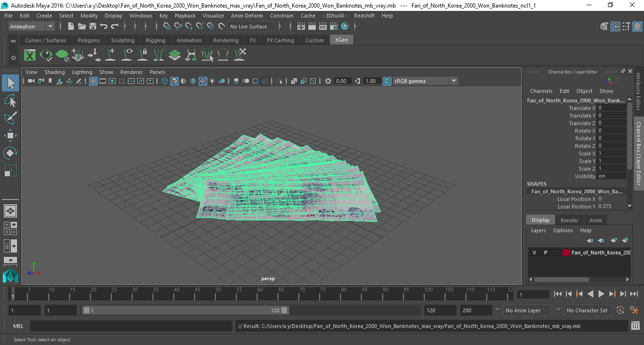Open the shelf tab selector above the gear
This screenshot has width=644, height=345.
pyautogui.click(x=13, y=41)
